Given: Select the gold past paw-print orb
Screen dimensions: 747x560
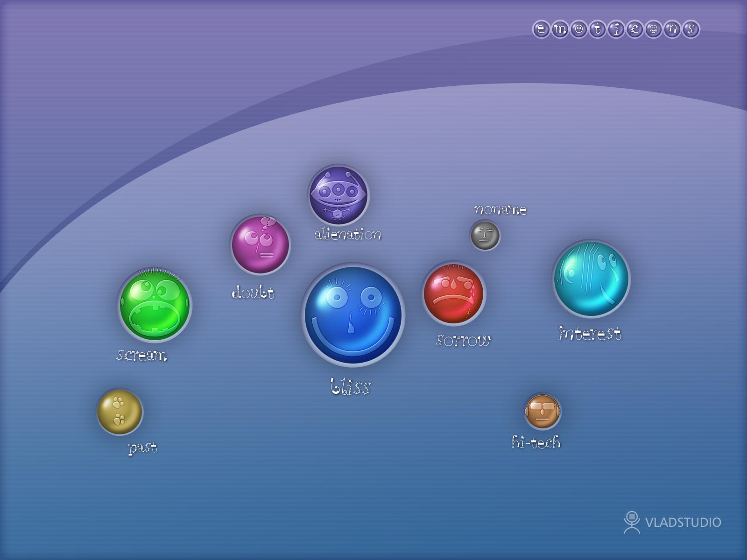Looking at the screenshot, I should [x=120, y=412].
